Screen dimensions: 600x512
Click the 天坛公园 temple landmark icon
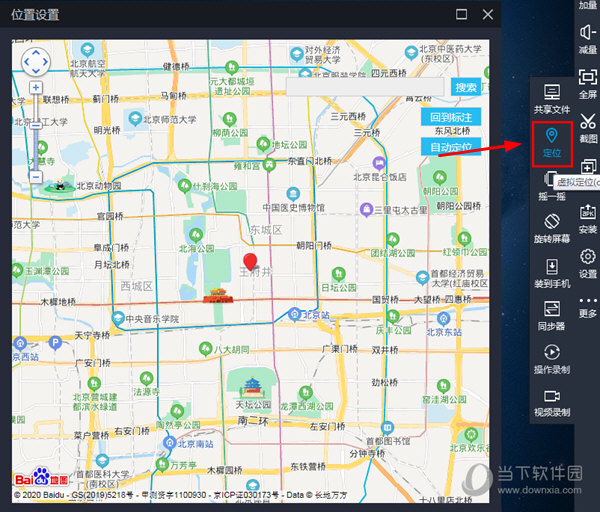click(252, 387)
